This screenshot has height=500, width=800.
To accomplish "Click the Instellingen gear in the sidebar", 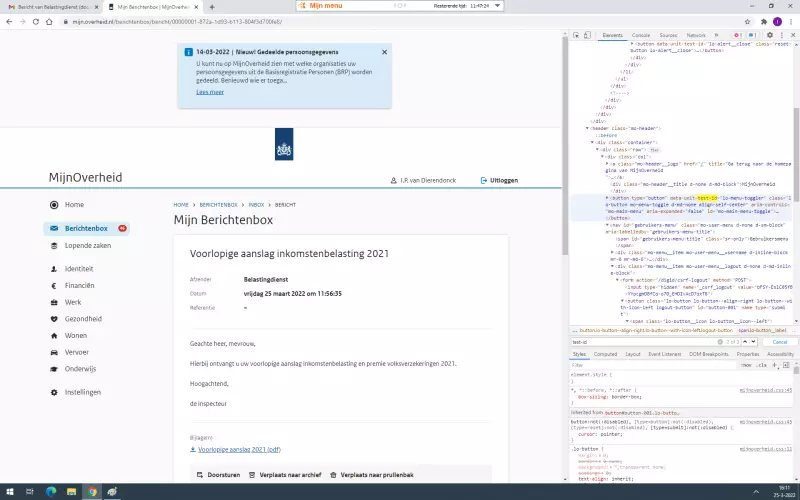I will click(x=53, y=392).
